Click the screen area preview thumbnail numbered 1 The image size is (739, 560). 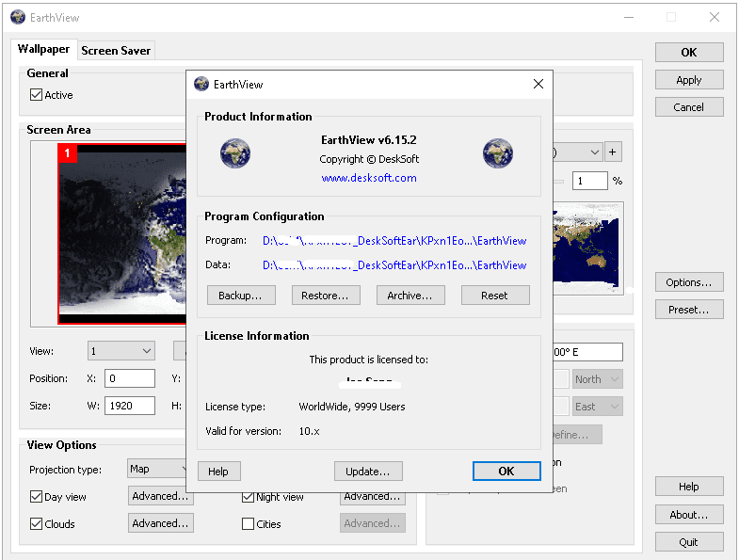[122, 233]
